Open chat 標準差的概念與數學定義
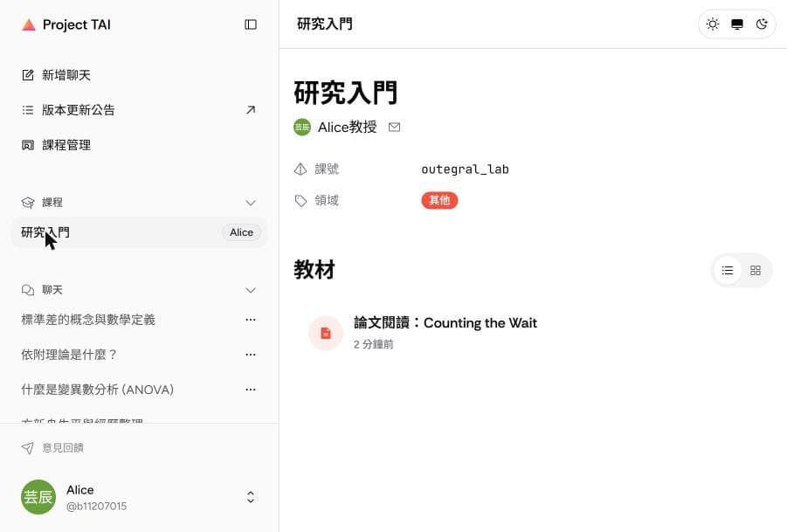Screen dimensions: 787x532 [88, 320]
